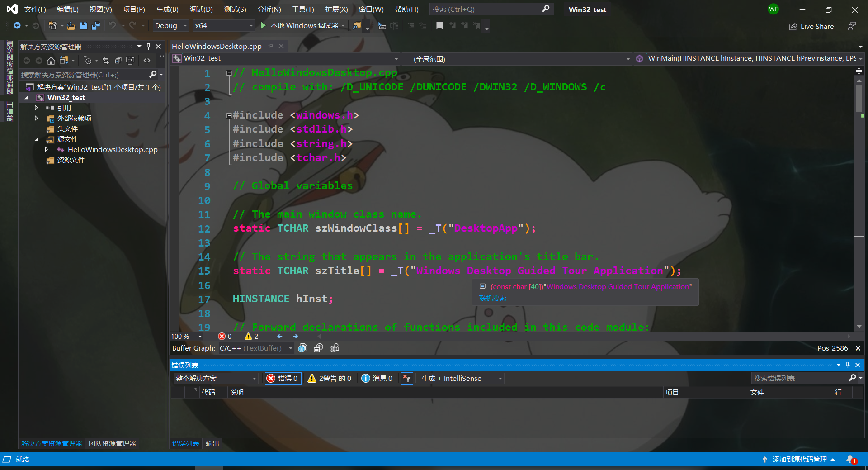Toggle a bookmark on the current line
Image resolution: width=868 pixels, height=470 pixels.
point(439,25)
